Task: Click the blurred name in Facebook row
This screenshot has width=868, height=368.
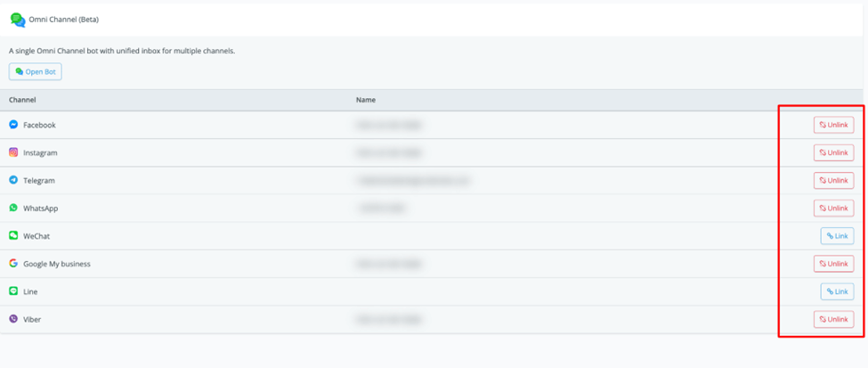Action: click(x=389, y=126)
